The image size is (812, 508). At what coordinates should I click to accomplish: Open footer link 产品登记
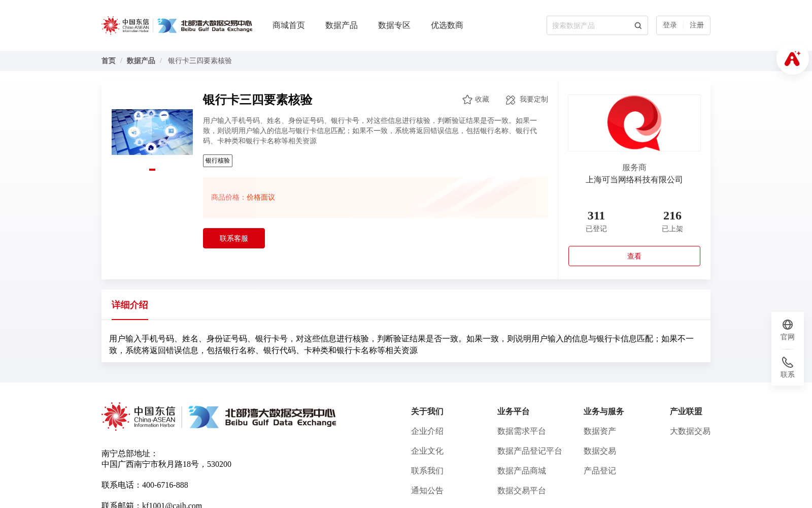coord(600,471)
